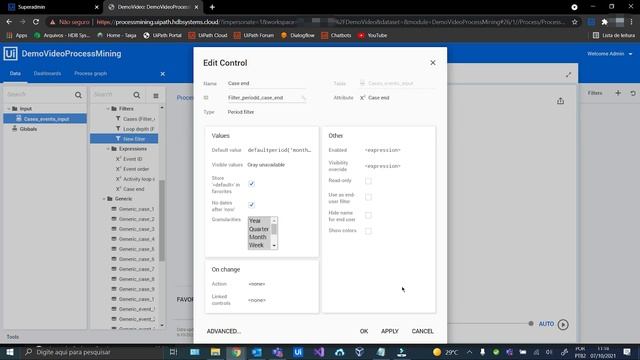Open Chrome from the taskbar

click(236, 352)
